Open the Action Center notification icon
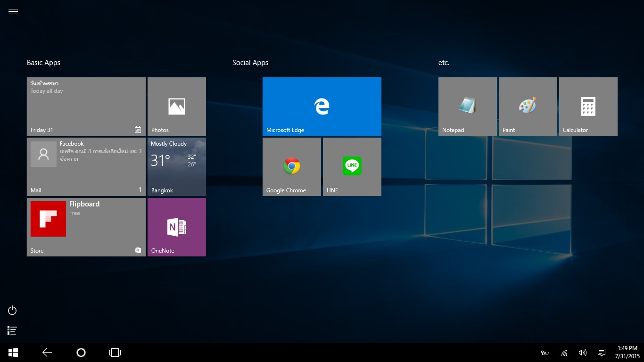This screenshot has width=644, height=362. [602, 353]
